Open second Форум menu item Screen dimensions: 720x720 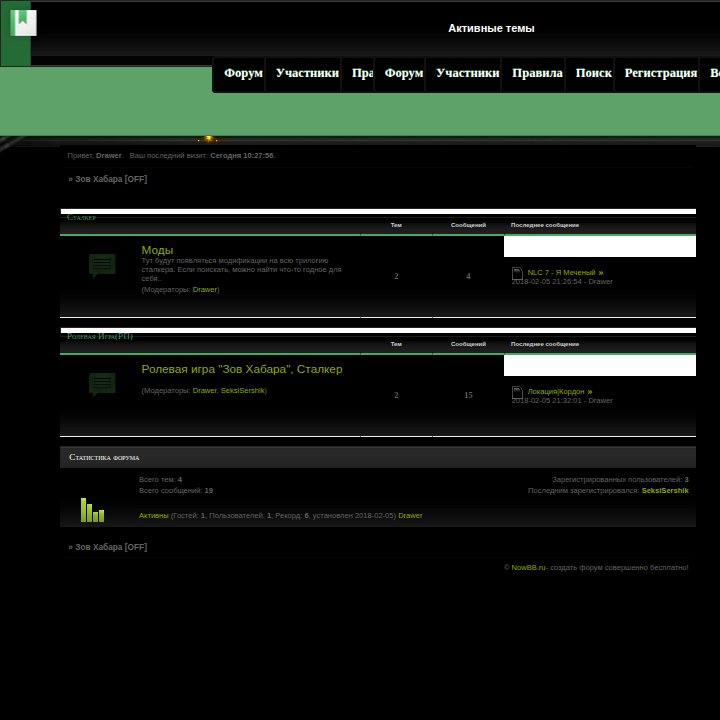pos(404,73)
